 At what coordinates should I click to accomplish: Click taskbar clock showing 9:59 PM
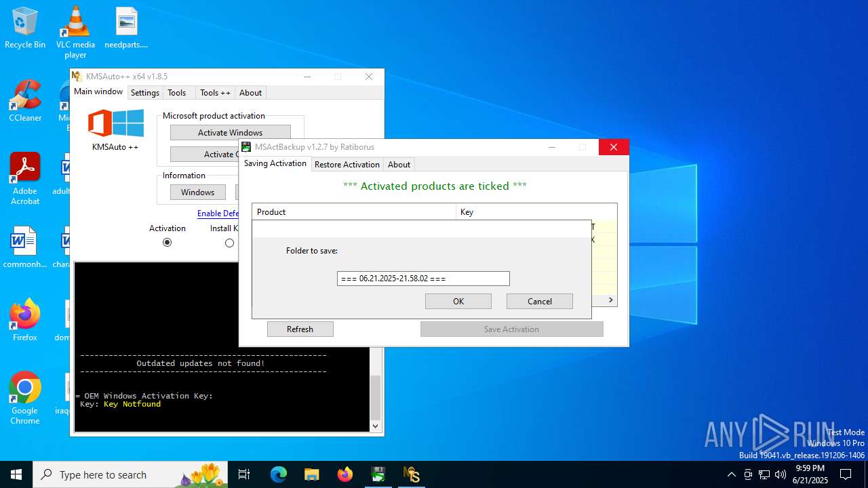point(810,474)
